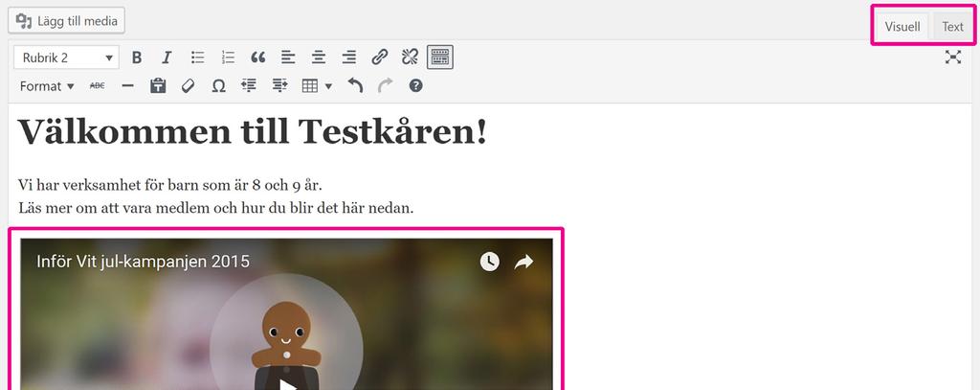This screenshot has height=390, width=980.
Task: Insert or edit a link
Action: 379,57
